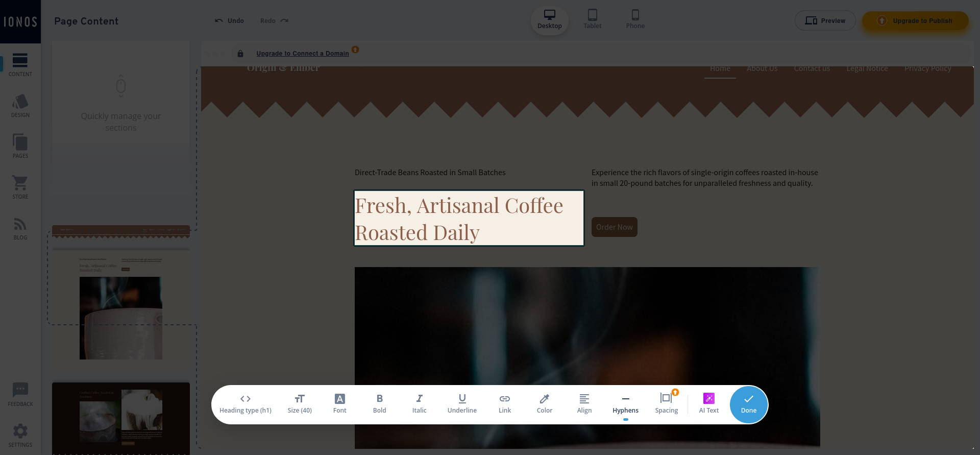
Task: Click the Legal Notice nav item
Action: coord(867,68)
